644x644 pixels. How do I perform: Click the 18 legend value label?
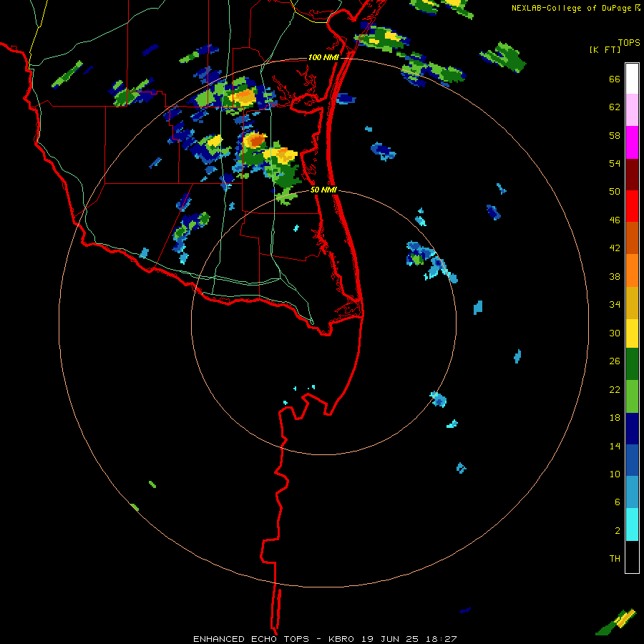615,418
